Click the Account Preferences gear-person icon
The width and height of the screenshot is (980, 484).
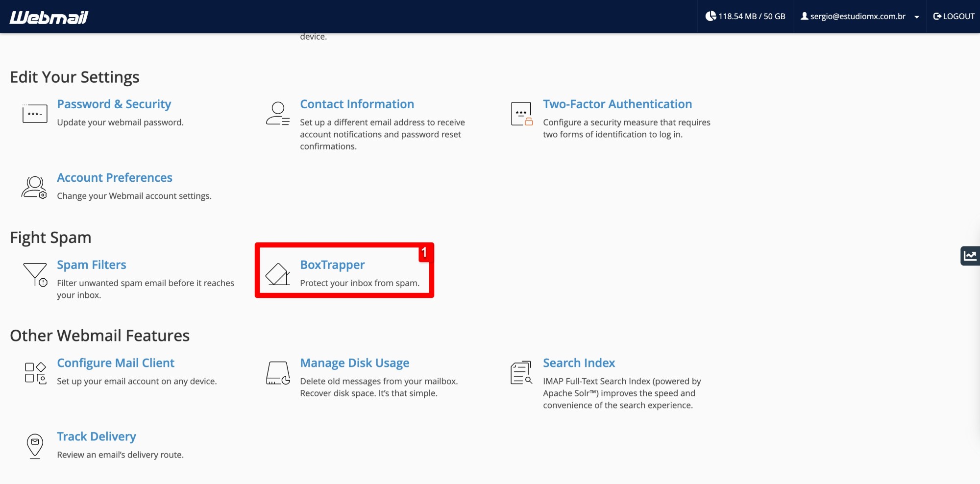[33, 186]
